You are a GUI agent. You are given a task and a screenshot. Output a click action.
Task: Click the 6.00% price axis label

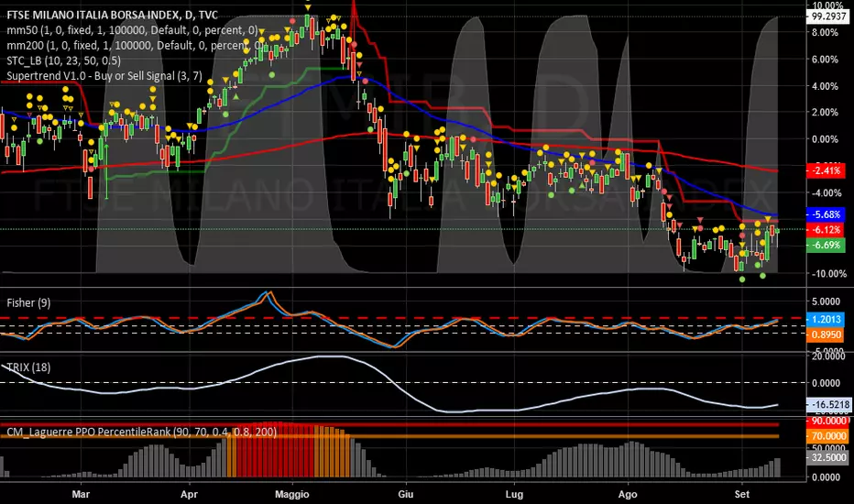(x=825, y=59)
